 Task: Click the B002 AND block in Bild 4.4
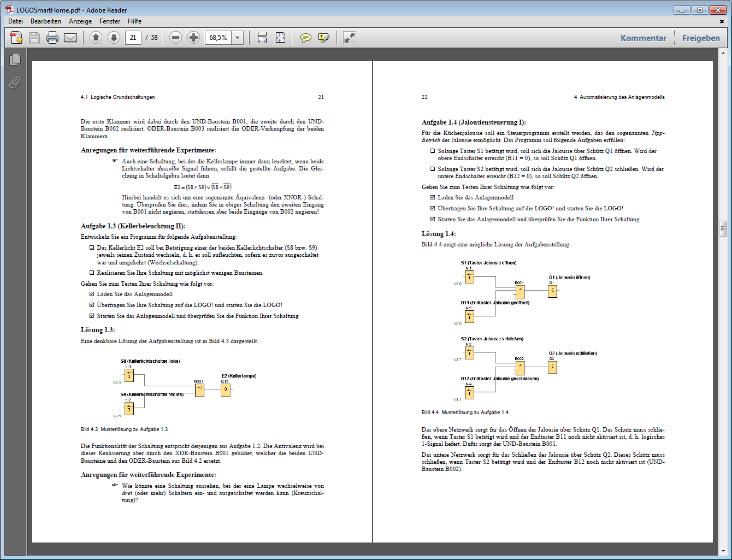[x=520, y=367]
